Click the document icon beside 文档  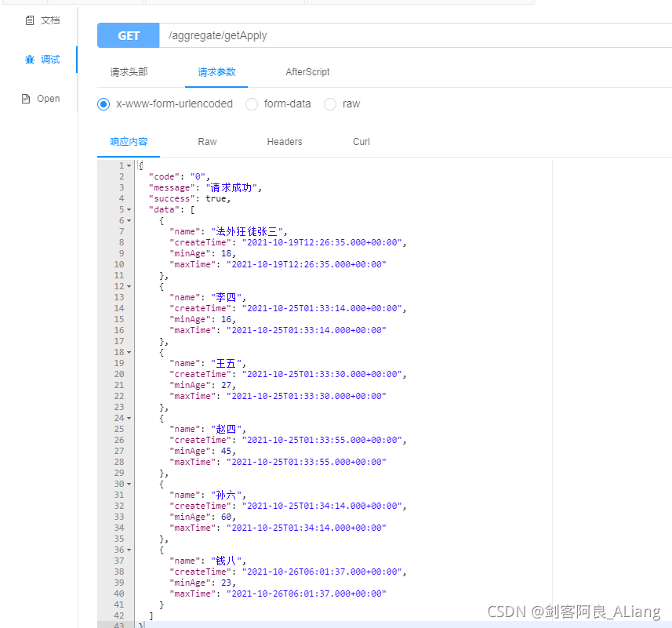click(x=30, y=20)
